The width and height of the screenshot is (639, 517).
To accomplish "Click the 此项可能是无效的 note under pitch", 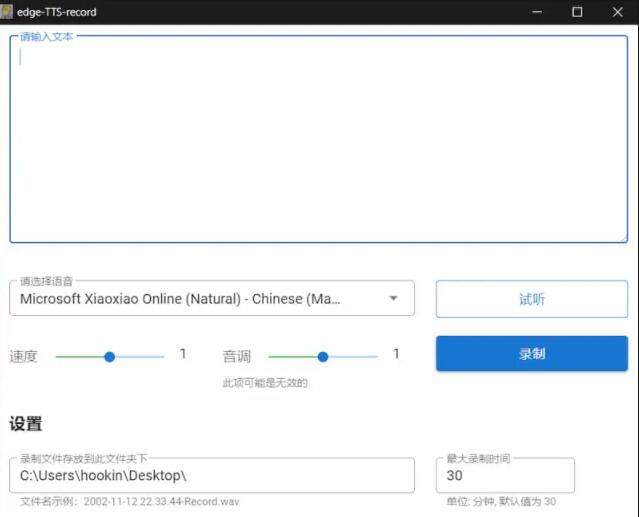I will [x=265, y=383].
